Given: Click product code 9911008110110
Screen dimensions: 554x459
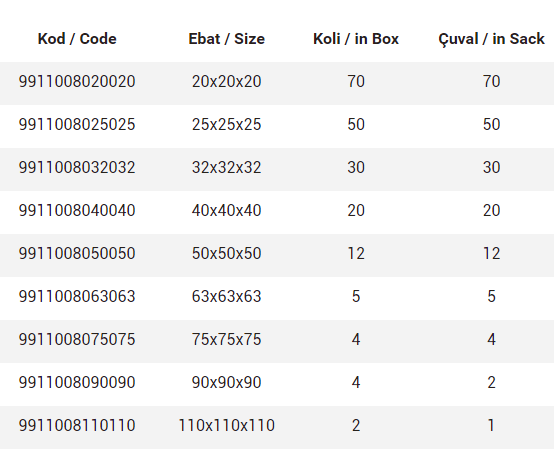Looking at the screenshot, I should pos(77,425).
